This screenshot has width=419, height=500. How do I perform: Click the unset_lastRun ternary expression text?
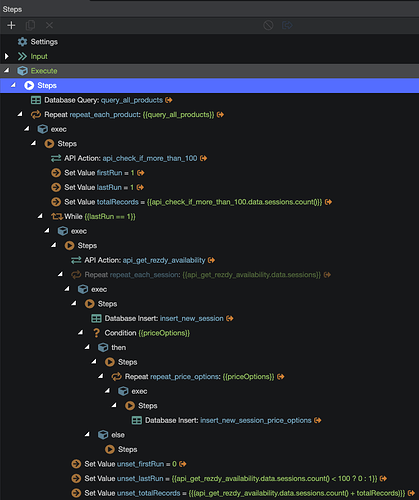(x=274, y=479)
